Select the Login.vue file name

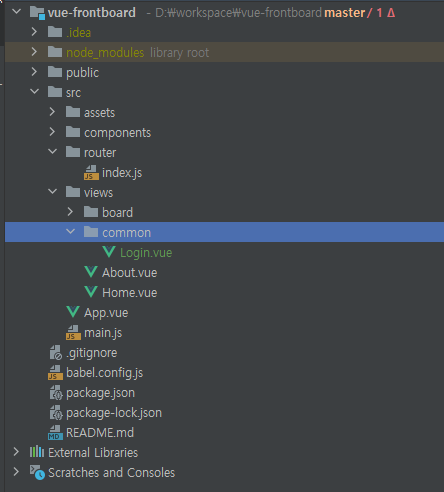[146, 253]
